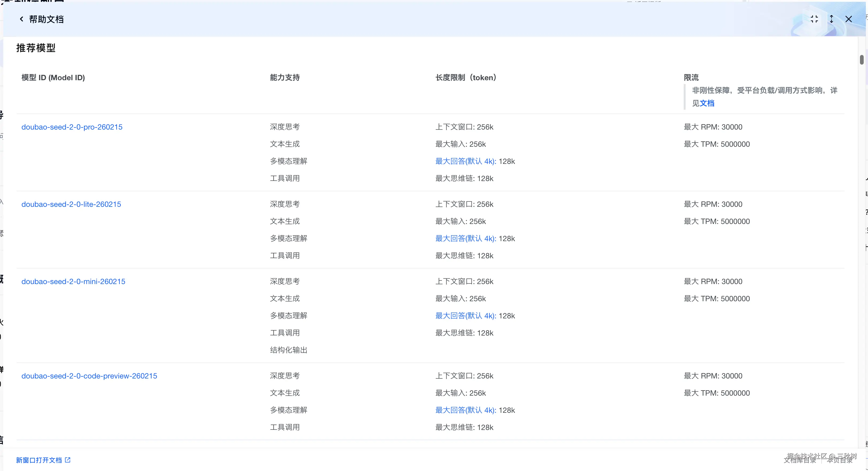Screen dimensions: 868x471
Task: Click the vertical scrollbar thumb of the panel
Action: [861, 60]
